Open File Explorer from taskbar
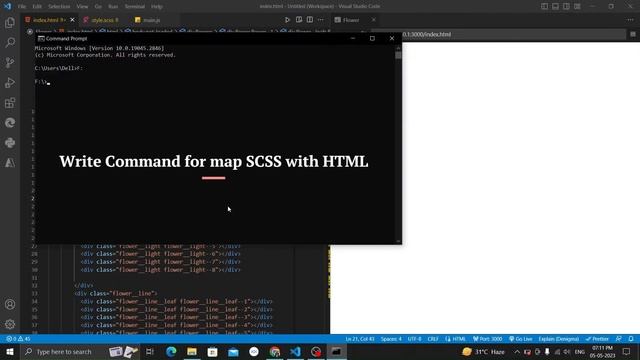Viewport: 640px width, 360px height. click(x=192, y=351)
